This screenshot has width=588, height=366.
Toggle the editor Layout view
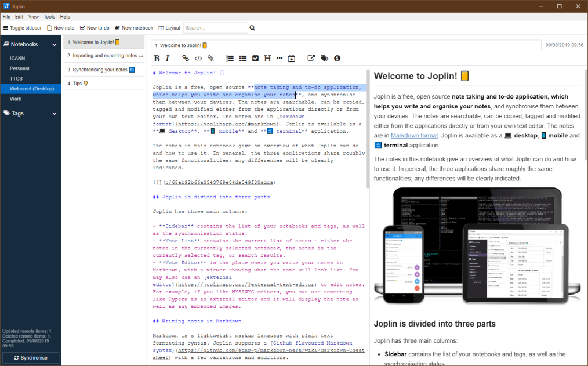169,28
